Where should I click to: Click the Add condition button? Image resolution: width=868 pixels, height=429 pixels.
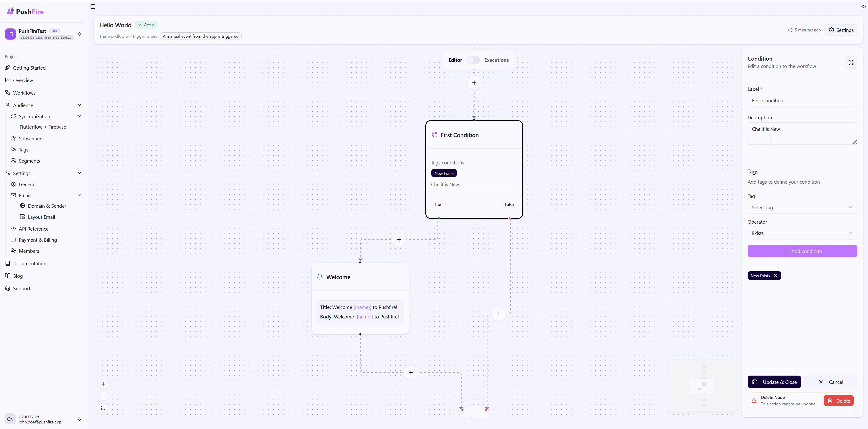(x=802, y=251)
